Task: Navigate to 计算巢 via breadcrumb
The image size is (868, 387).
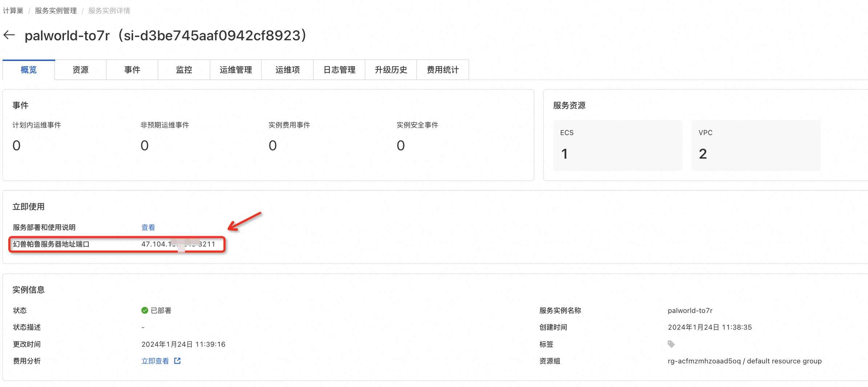Action: pyautogui.click(x=12, y=11)
